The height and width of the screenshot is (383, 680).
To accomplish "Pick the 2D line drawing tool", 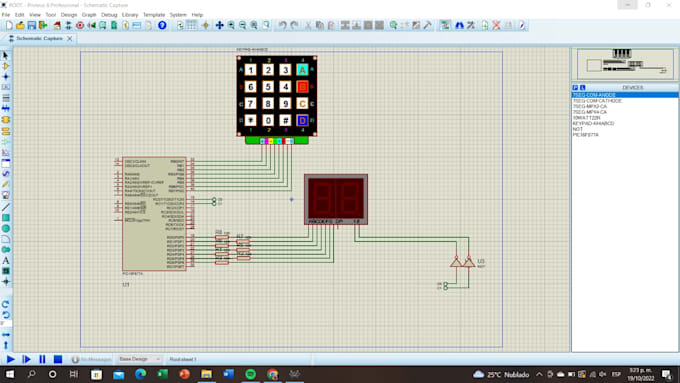I will (6, 207).
